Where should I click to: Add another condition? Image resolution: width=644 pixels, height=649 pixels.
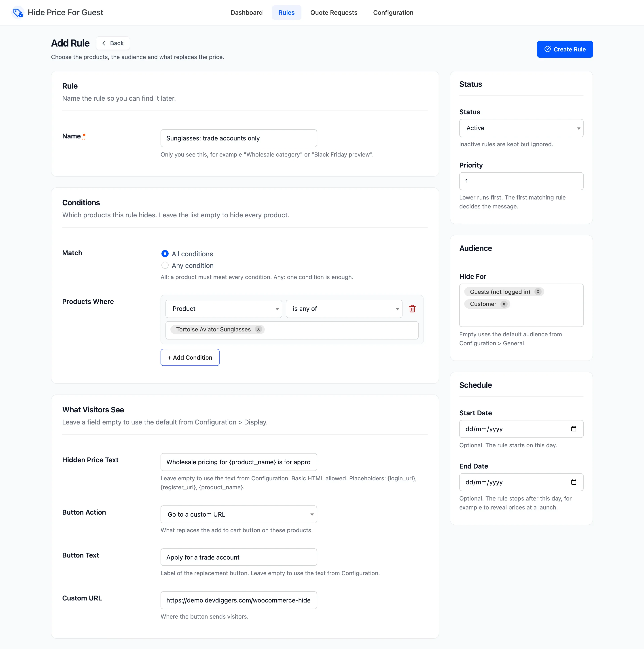point(190,357)
